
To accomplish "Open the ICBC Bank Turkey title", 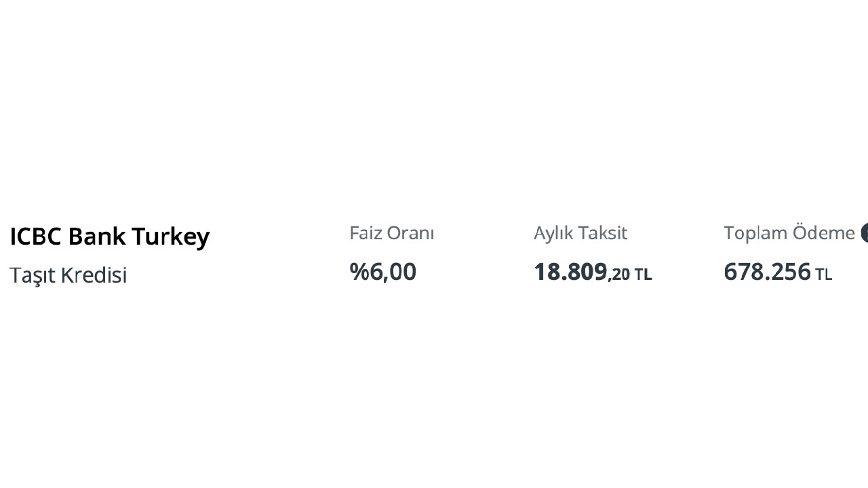I will 110,237.
